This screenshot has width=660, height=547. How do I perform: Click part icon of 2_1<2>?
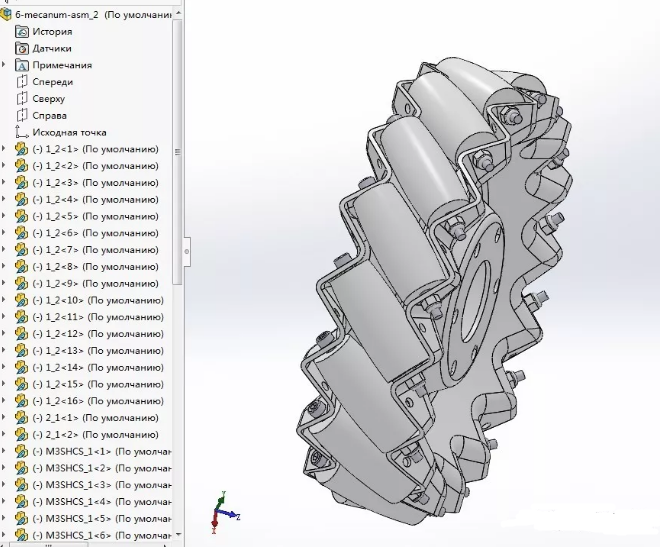click(21, 435)
